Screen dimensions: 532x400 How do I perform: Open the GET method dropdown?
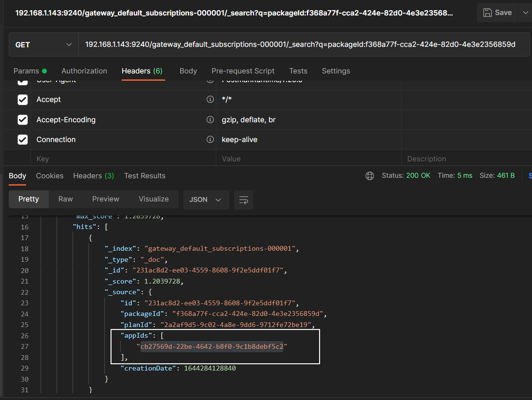43,45
